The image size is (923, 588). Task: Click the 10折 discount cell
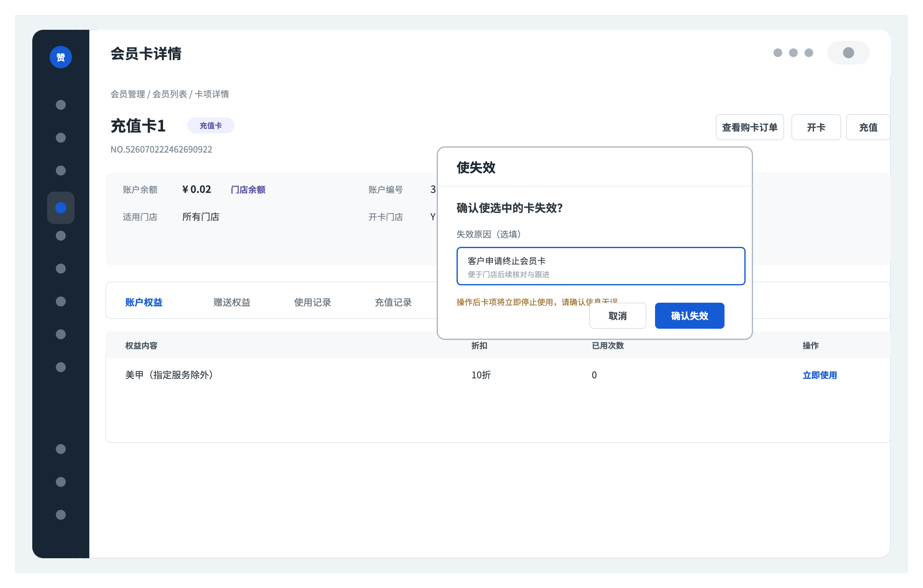coord(481,375)
